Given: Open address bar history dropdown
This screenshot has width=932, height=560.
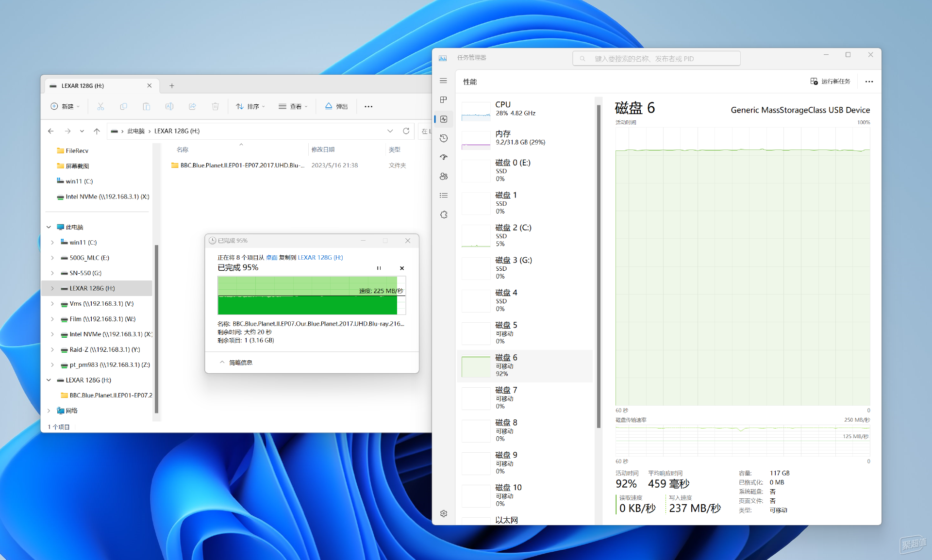Looking at the screenshot, I should [x=390, y=131].
